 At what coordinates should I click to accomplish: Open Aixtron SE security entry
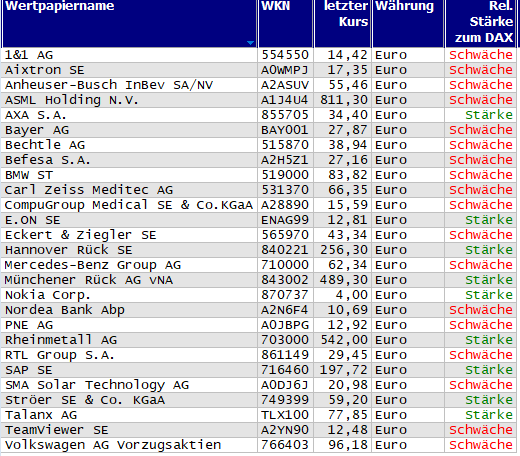[45, 70]
